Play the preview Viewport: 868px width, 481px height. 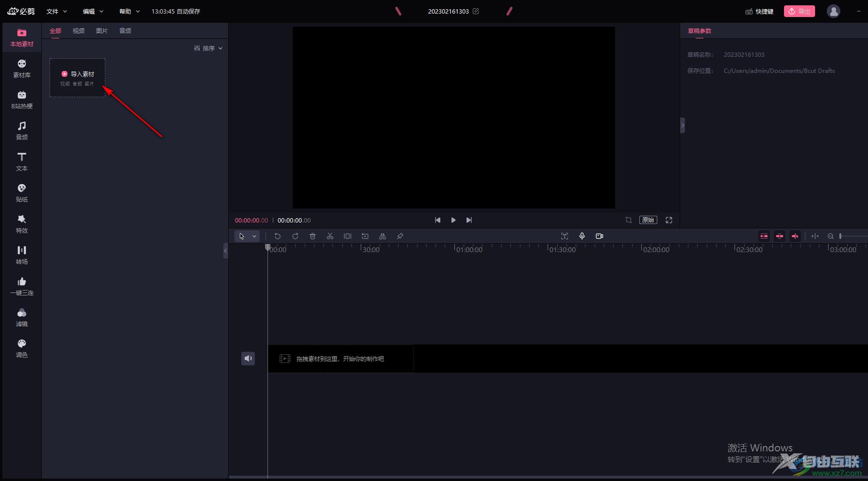[453, 220]
